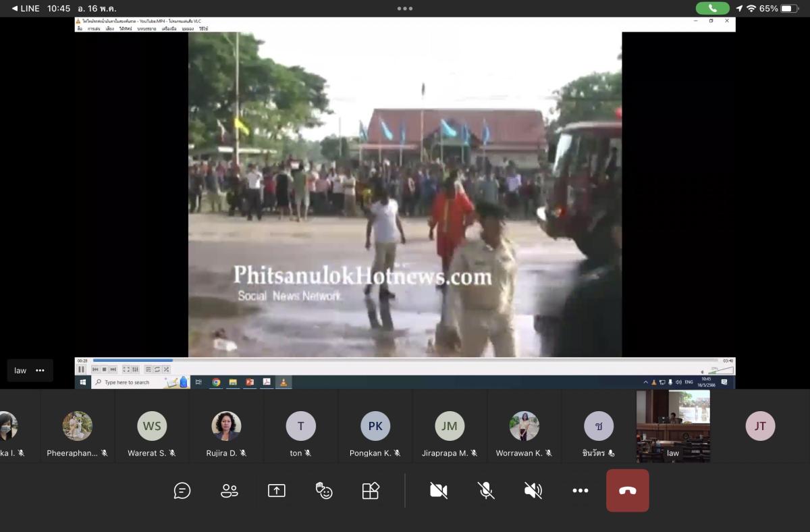Viewport: 810px width, 532px height.
Task: Skip to next track in VLC
Action: [x=113, y=369]
